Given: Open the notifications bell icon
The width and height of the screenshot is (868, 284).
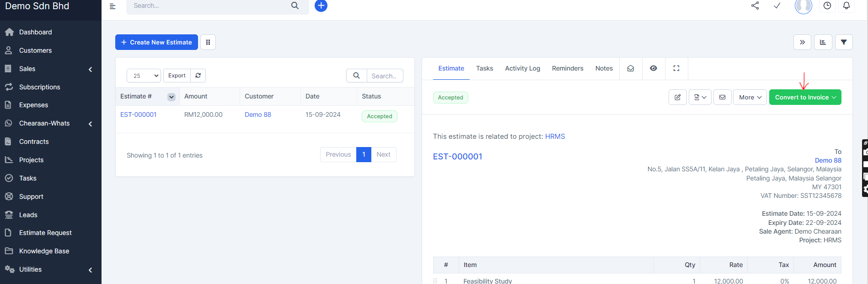Looking at the screenshot, I should pyautogui.click(x=847, y=6).
